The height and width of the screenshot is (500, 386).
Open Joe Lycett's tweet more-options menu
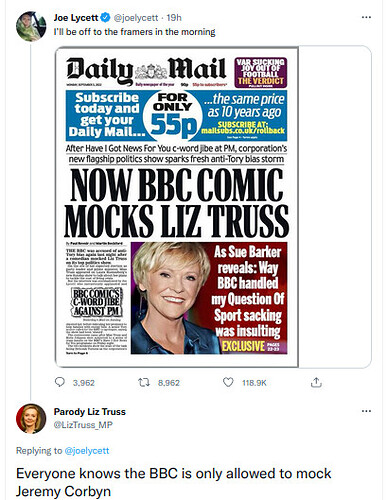366,17
